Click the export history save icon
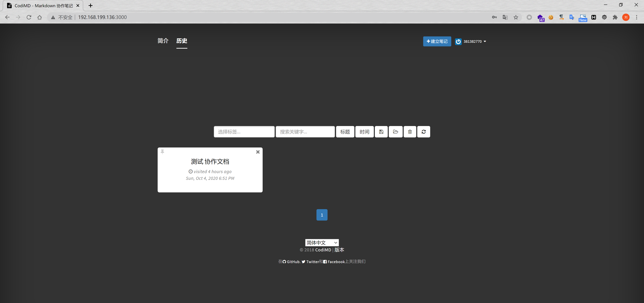 pyautogui.click(x=381, y=132)
